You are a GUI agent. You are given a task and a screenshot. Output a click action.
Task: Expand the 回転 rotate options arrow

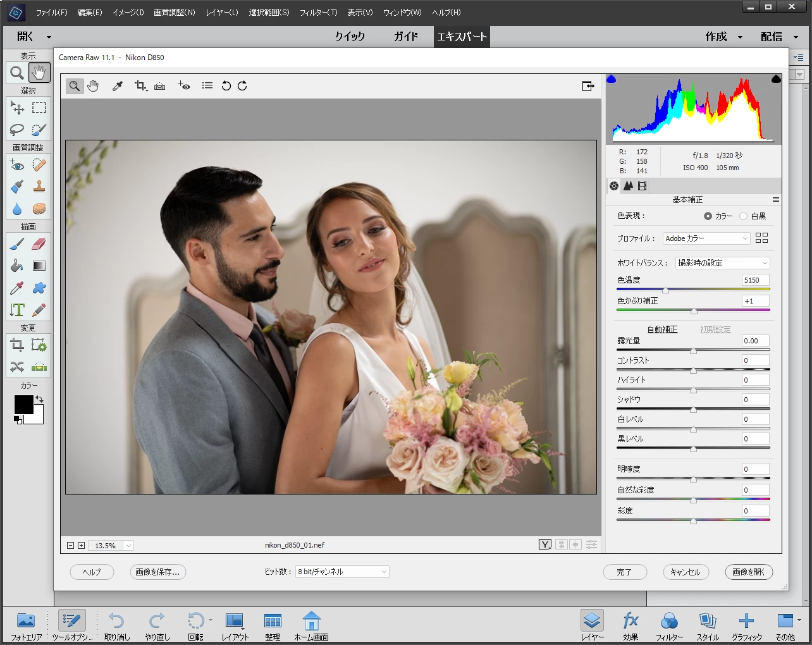[211, 620]
